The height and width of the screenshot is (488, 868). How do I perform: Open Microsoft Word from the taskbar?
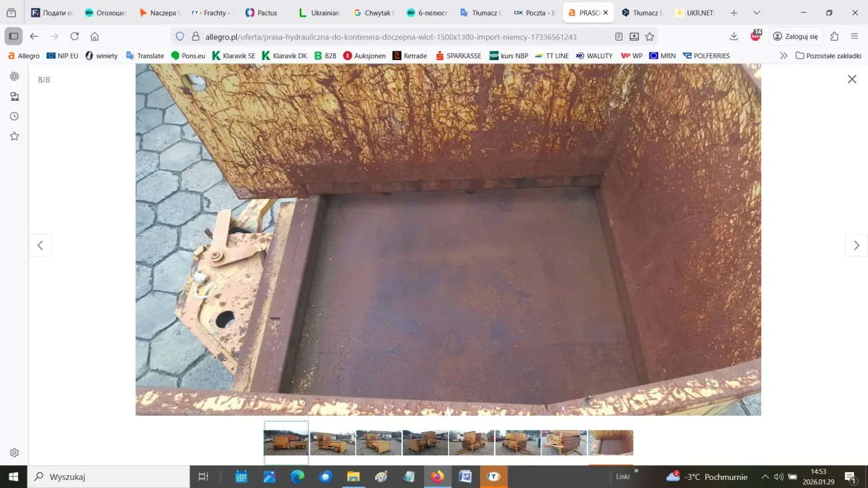(x=465, y=477)
